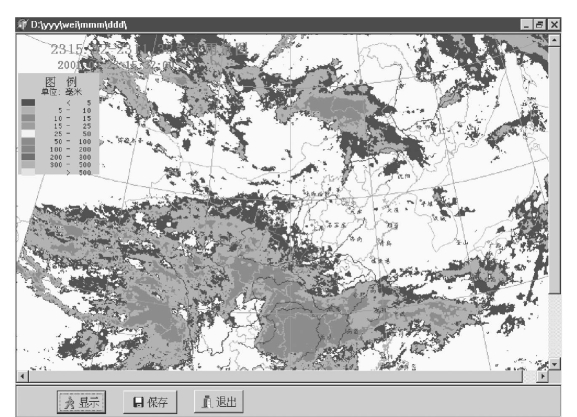Screen dimensions: 577x417
Task: Click the vertical scrollbar up arrow
Action: [554, 40]
